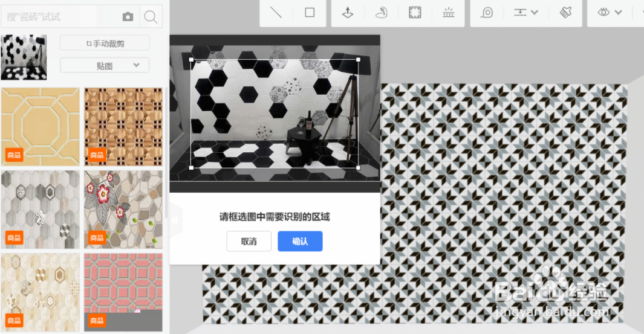Collapse the left panel with arrow tab
Image resolution: width=644 pixels, height=334 pixels.
point(175,220)
